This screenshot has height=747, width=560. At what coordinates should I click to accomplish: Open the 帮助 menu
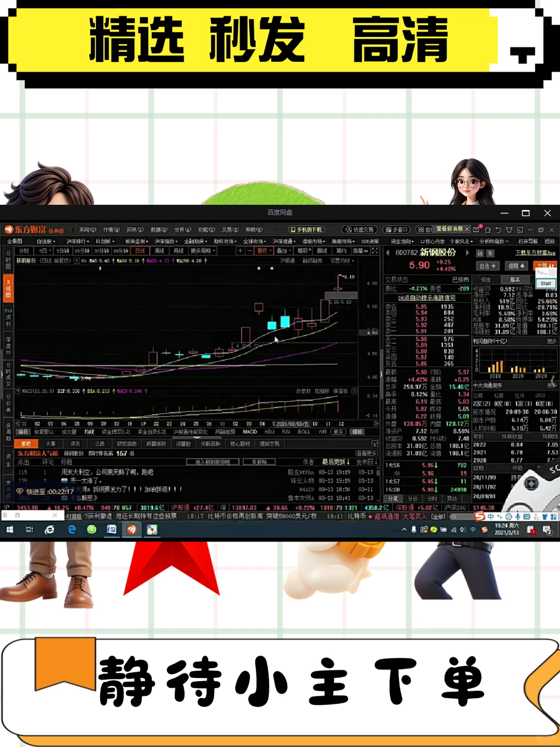(254, 229)
